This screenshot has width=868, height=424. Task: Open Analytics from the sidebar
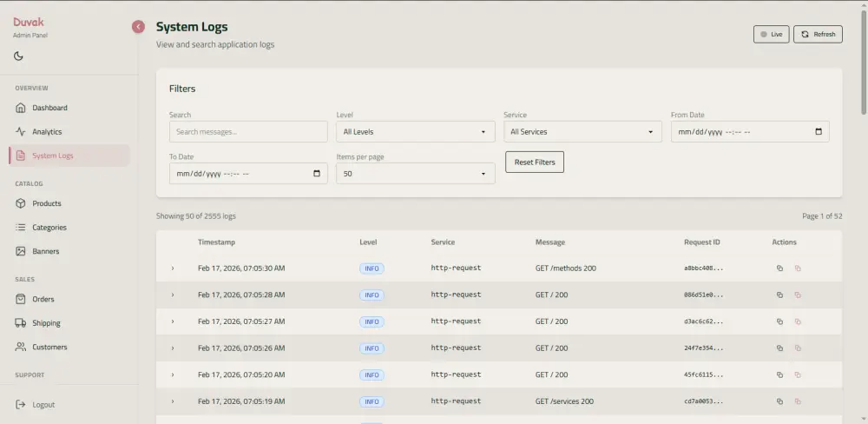pyautogui.click(x=69, y=131)
